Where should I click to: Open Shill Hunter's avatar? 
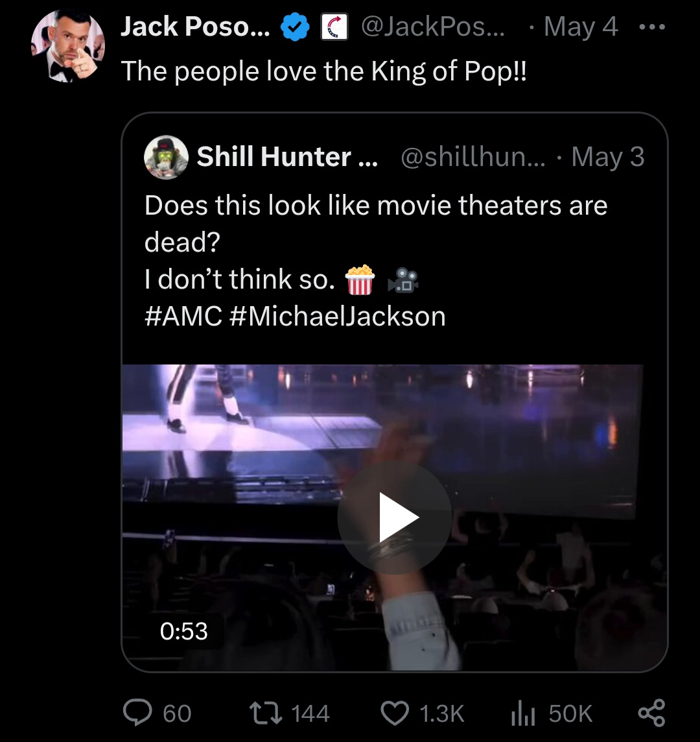[x=166, y=157]
